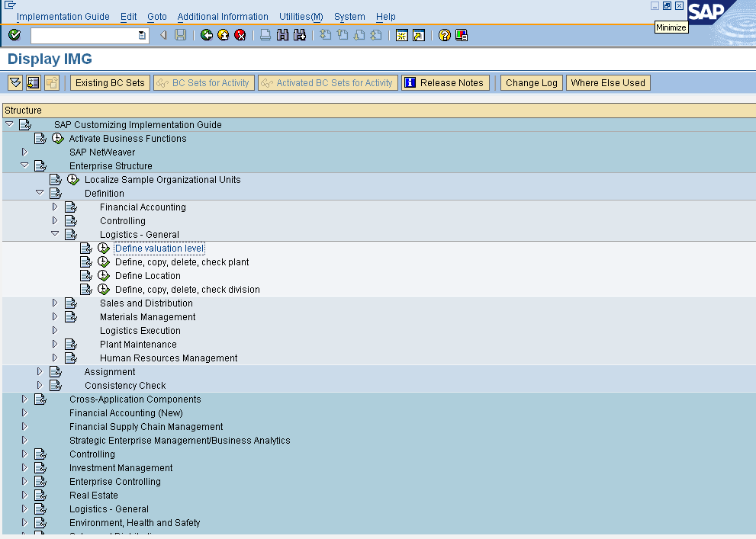Open the command field history dropdown
The image size is (756, 539).
tap(142, 35)
